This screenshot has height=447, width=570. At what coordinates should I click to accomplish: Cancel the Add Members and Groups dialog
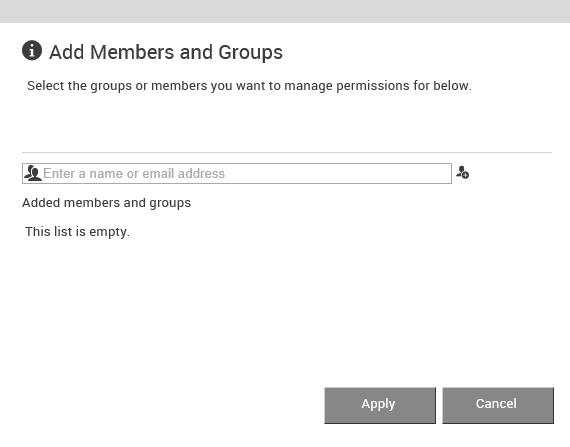pos(498,405)
